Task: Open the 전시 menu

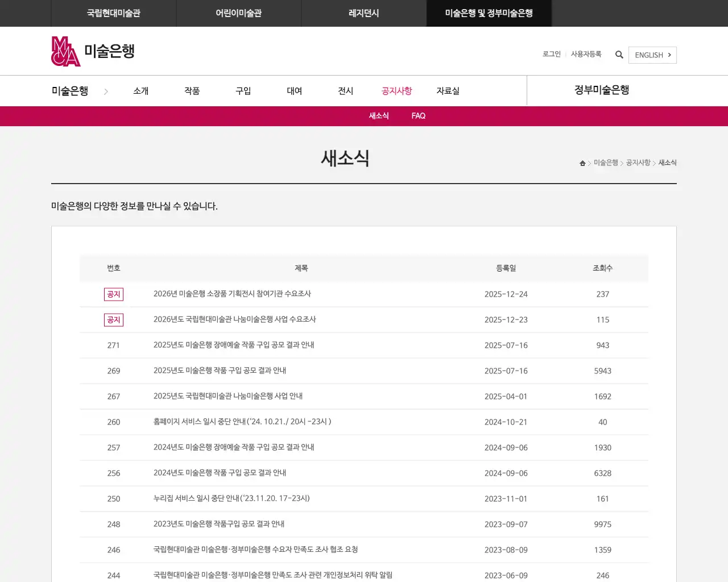Action: pos(346,91)
